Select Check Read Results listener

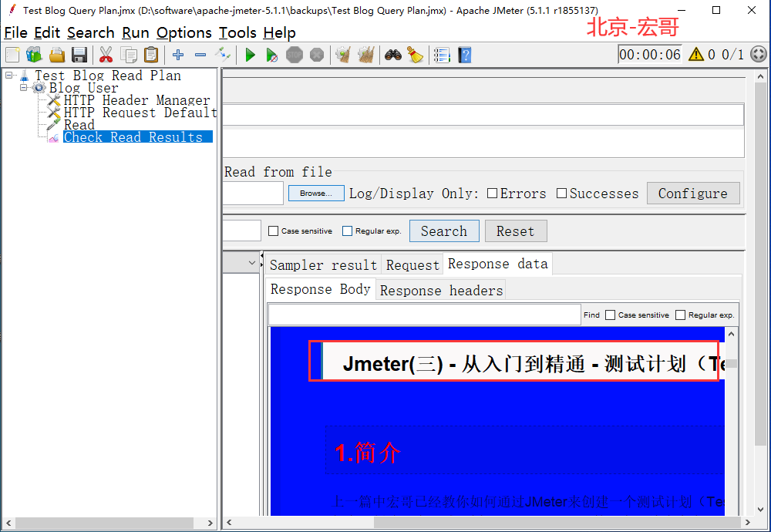point(138,136)
